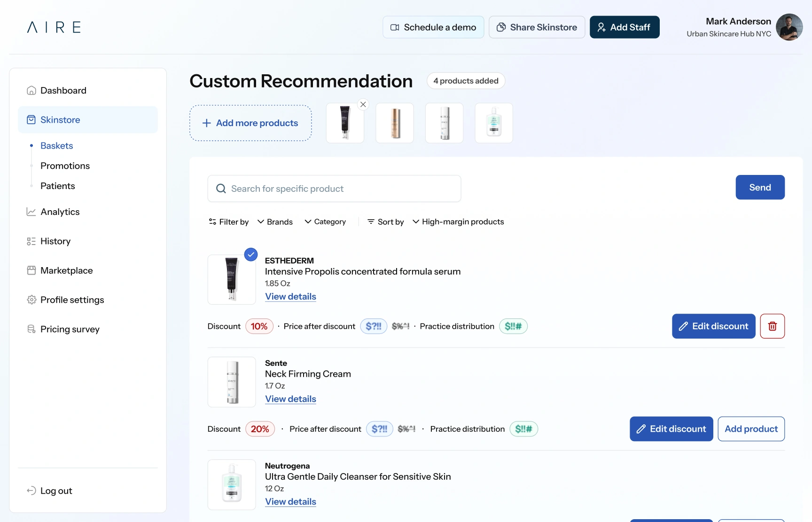
Task: Open Dashboard from the sidebar
Action: point(63,90)
